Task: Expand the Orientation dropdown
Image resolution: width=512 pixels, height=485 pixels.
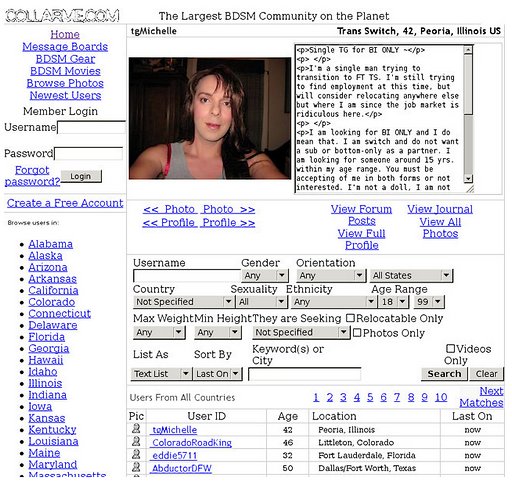Action: pyautogui.click(x=330, y=275)
